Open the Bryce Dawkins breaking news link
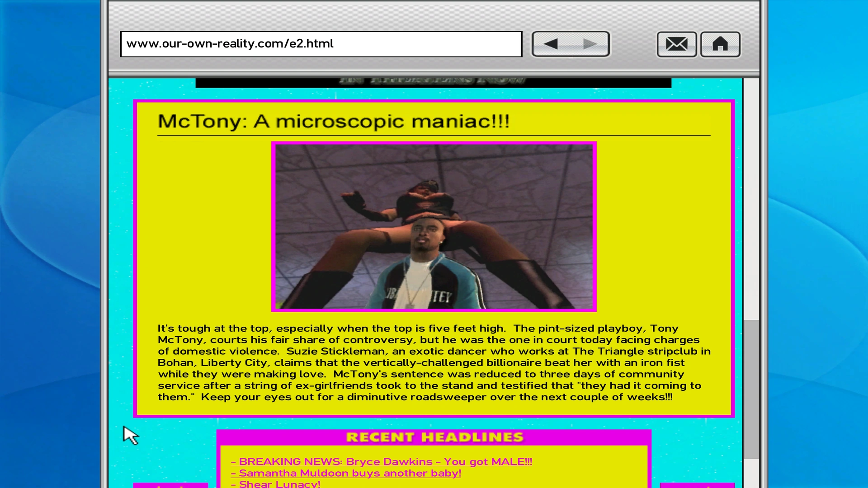Screen dimensions: 868x488 coord(381,462)
